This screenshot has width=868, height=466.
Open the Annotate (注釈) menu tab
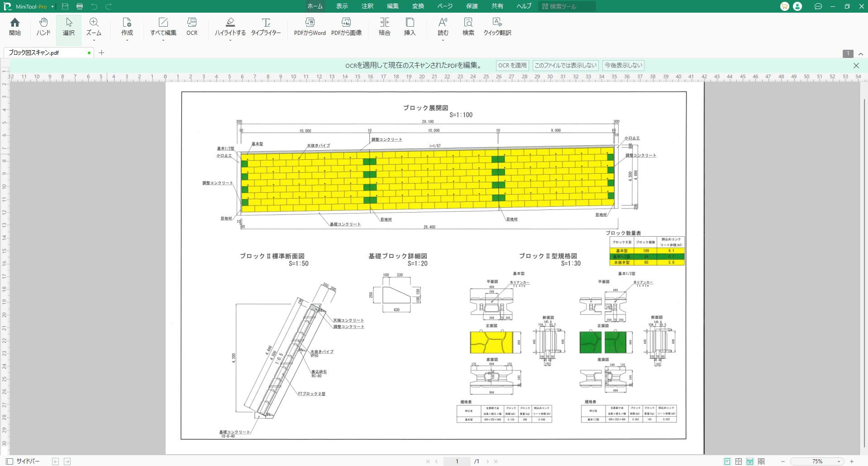coord(367,6)
